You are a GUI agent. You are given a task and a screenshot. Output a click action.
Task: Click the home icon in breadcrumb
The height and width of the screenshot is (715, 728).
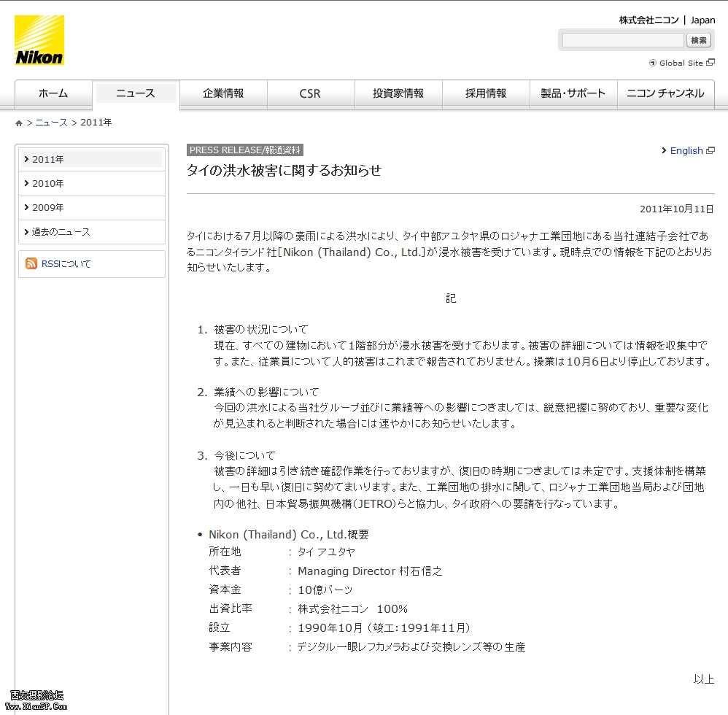pos(19,123)
